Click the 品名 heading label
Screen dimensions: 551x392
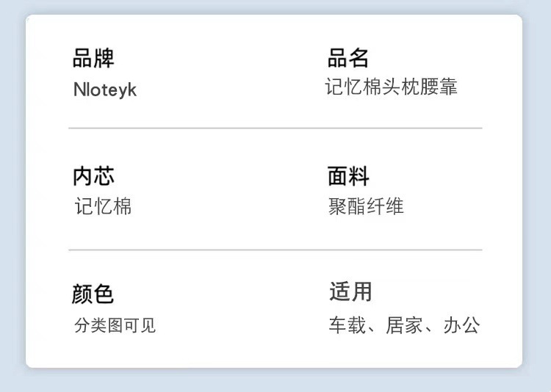[x=348, y=58]
